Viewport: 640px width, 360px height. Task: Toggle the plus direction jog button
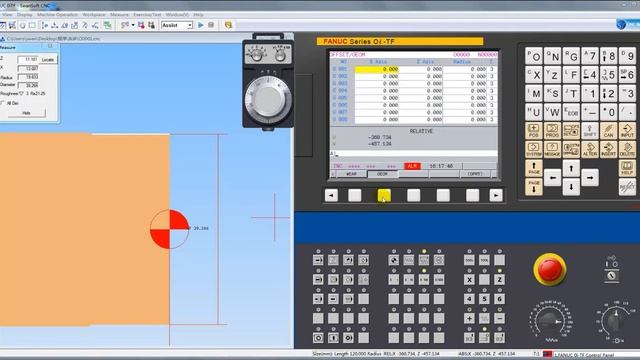pyautogui.click(x=469, y=318)
